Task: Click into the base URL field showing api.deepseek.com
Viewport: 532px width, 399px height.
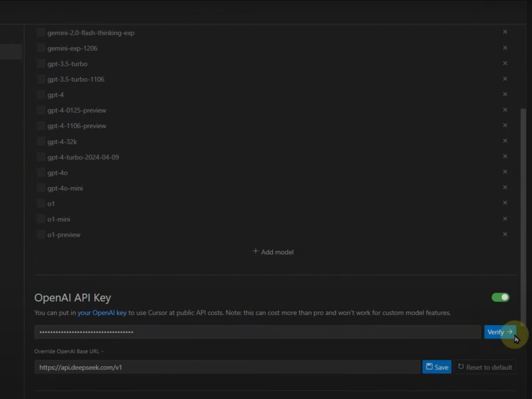Action: pos(227,367)
